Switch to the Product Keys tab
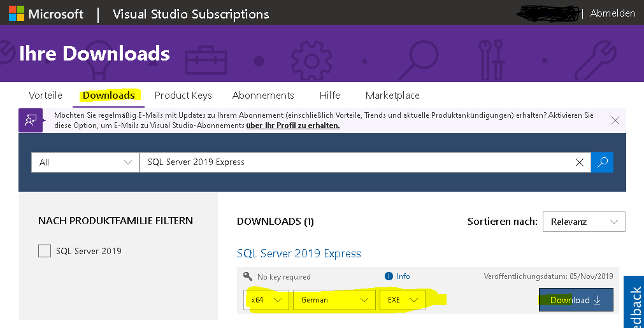The image size is (644, 328). 183,96
